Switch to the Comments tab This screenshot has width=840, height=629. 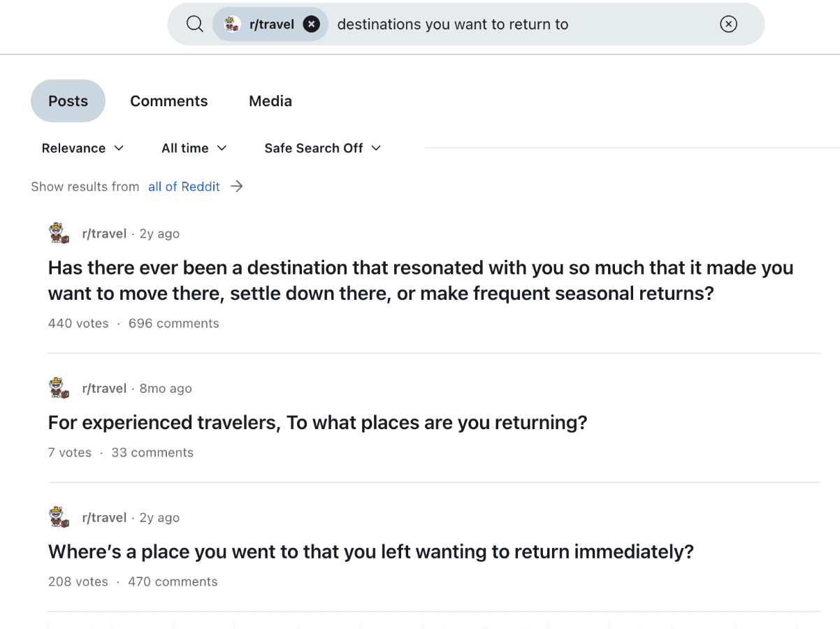pos(168,101)
